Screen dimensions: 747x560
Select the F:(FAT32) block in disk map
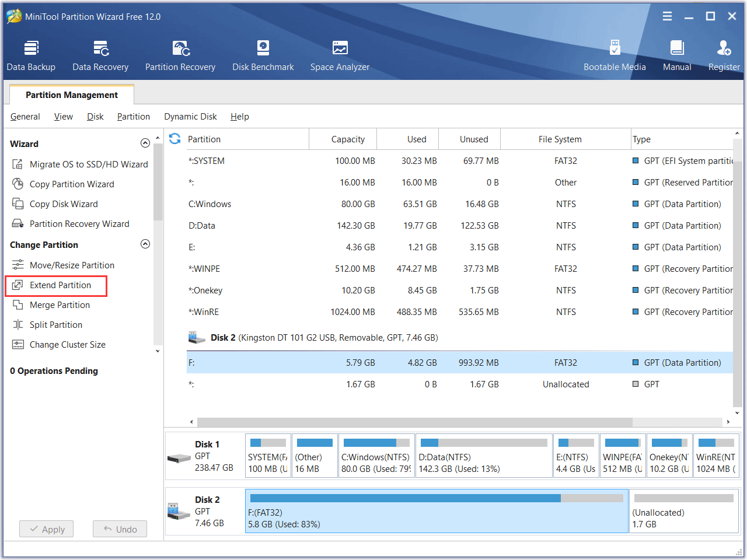click(x=437, y=511)
